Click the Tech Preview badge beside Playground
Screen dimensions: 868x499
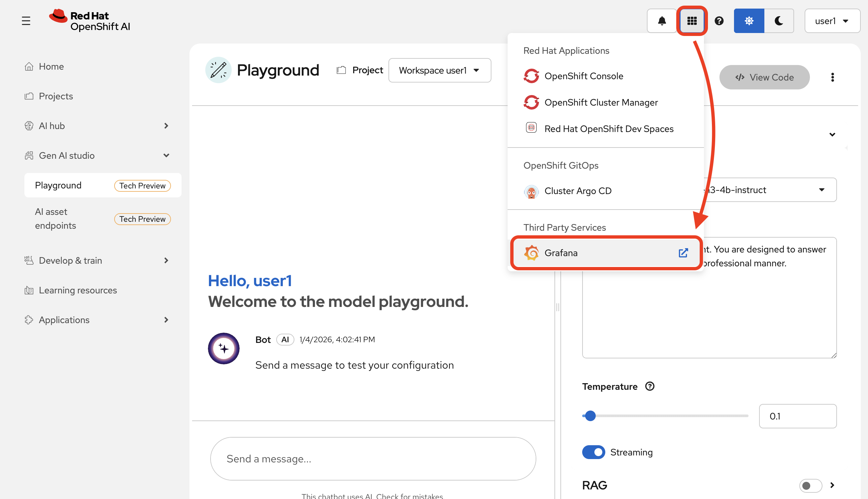142,185
